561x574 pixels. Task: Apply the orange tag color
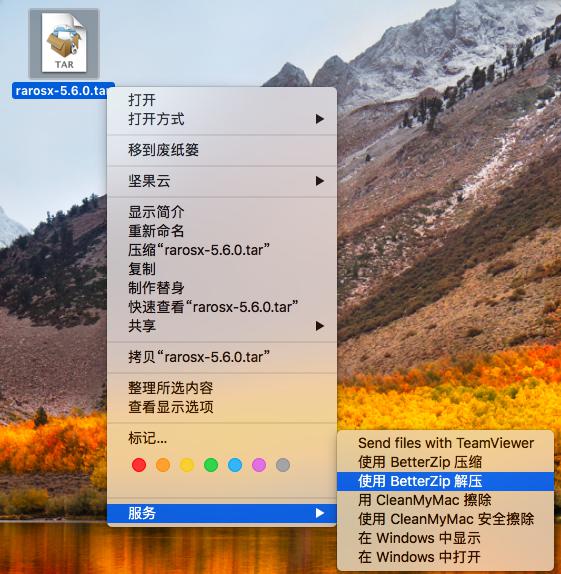coord(163,465)
